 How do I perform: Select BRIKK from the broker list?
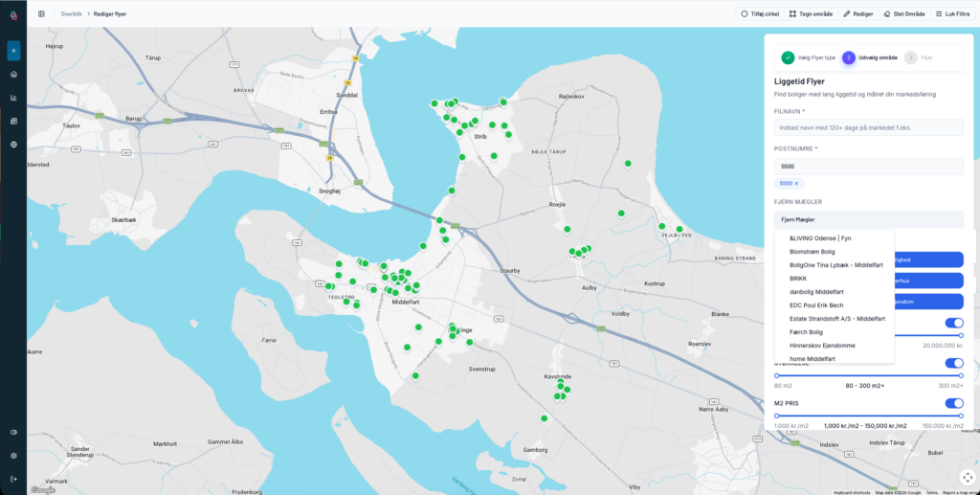[x=798, y=278]
